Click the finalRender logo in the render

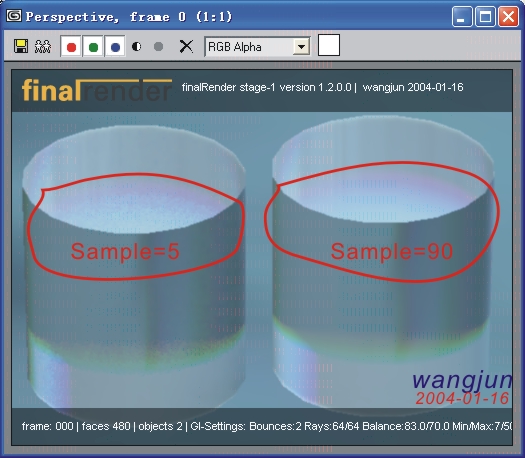tap(97, 90)
